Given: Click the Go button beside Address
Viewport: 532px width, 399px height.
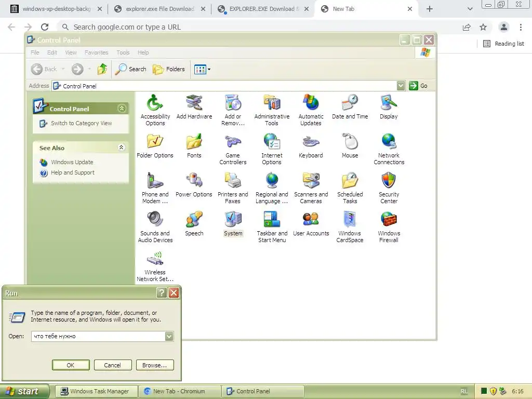Looking at the screenshot, I should click(x=418, y=86).
